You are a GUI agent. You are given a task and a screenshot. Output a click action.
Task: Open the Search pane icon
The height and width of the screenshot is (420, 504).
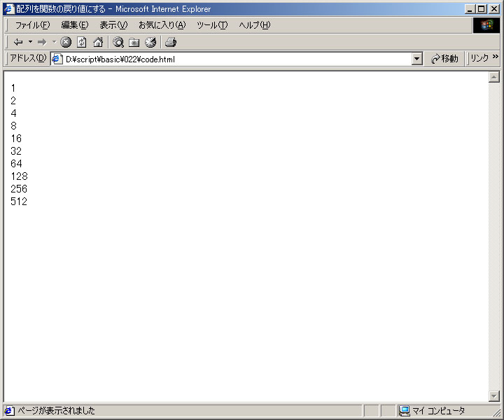118,42
